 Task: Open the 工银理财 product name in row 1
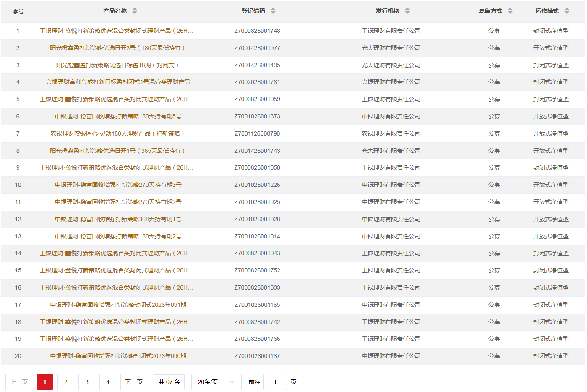(x=116, y=31)
